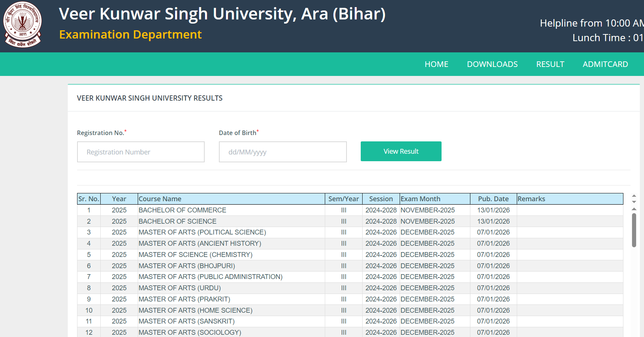Click the Pub. Date column header
The image size is (644, 337).
point(493,199)
